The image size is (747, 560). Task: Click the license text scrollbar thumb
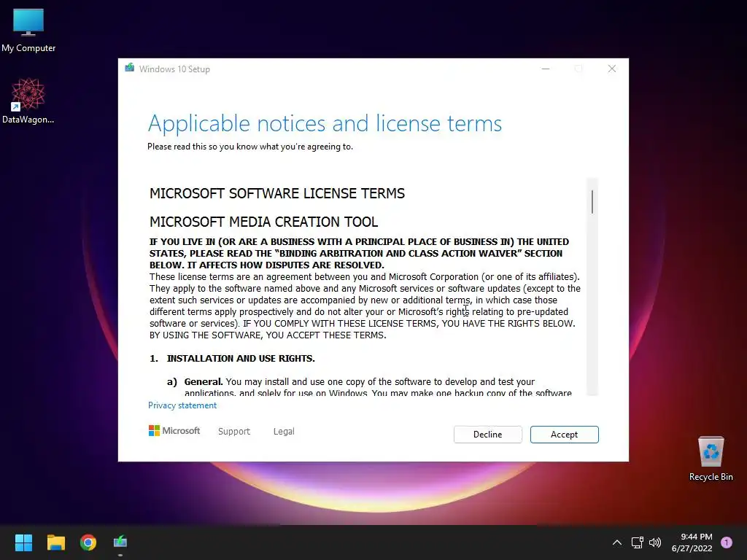click(592, 202)
